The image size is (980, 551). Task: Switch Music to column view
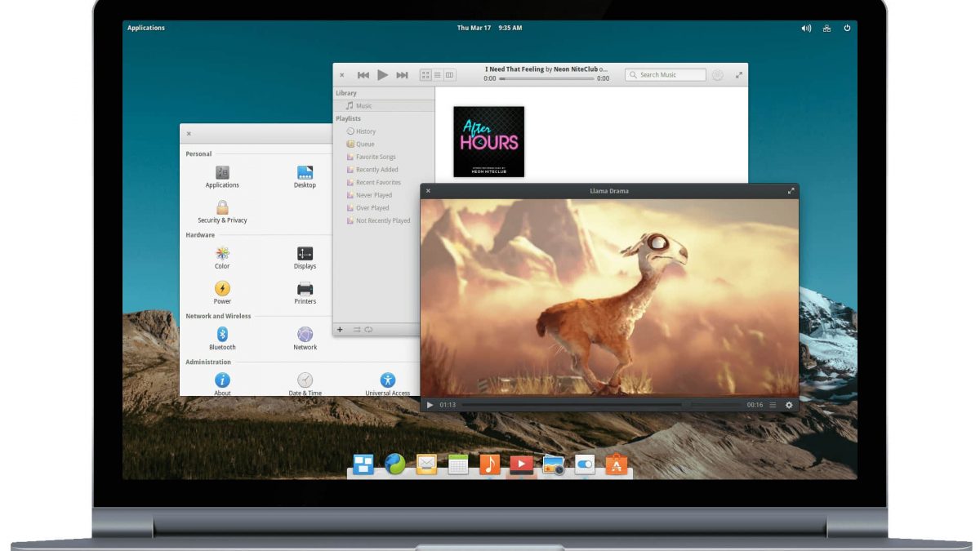449,75
